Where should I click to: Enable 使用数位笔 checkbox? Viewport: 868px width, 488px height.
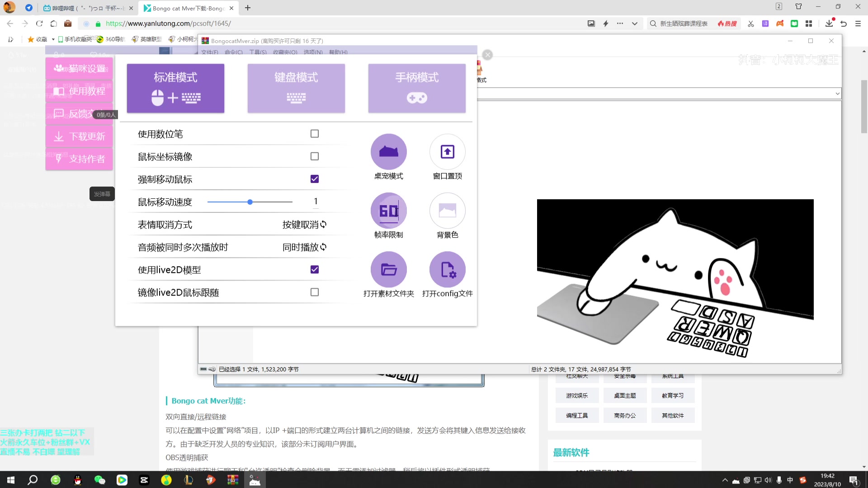pyautogui.click(x=315, y=134)
